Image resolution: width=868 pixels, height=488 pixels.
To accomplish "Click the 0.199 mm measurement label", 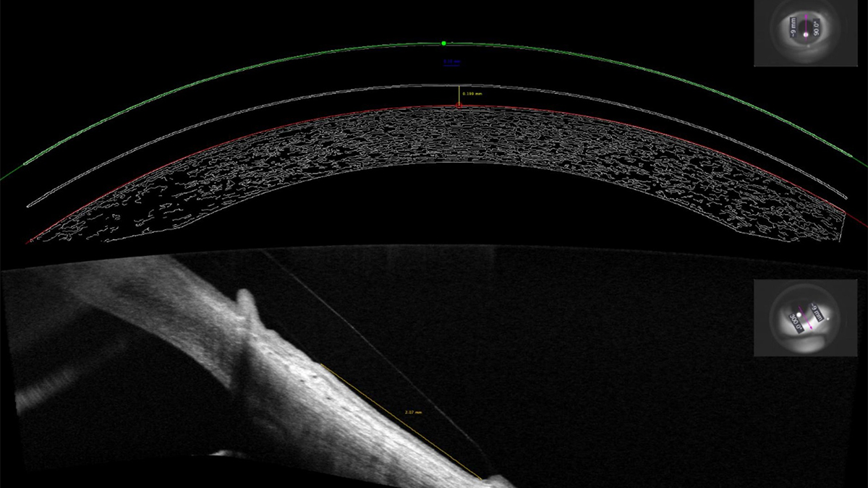I will click(x=473, y=94).
